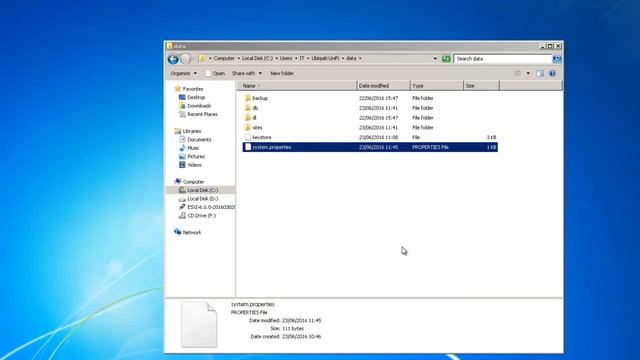Screen dimensions: 640x360
Task: Click the db folder name
Action: coord(255,108)
